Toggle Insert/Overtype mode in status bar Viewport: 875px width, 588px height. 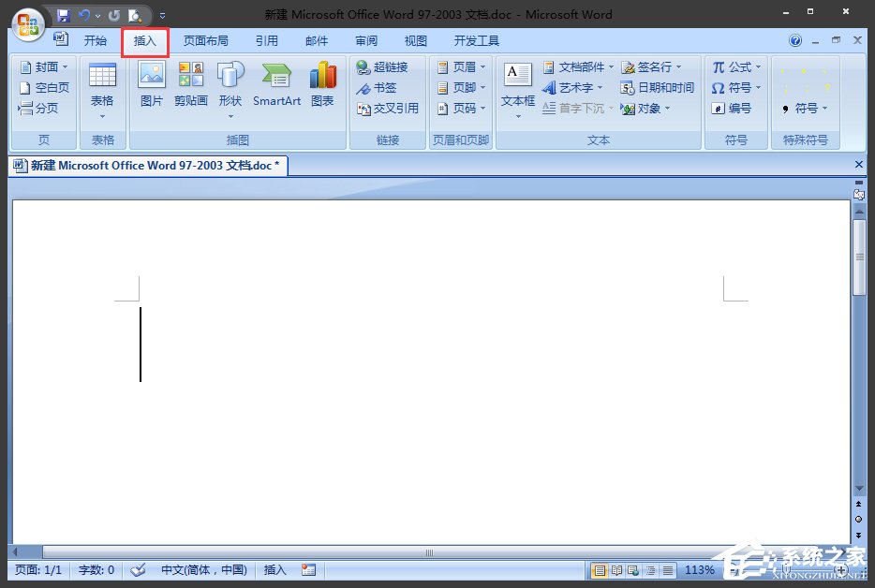tap(274, 569)
